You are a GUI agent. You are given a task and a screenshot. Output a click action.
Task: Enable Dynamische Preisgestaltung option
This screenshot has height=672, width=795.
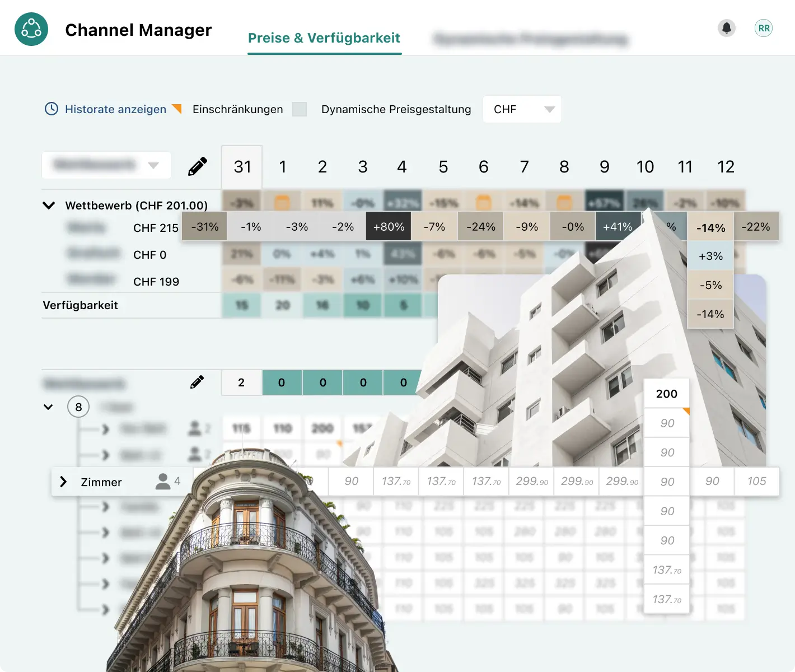[x=396, y=109]
